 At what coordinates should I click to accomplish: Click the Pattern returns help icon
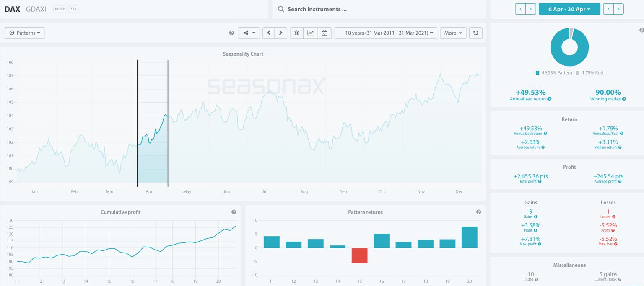click(479, 212)
